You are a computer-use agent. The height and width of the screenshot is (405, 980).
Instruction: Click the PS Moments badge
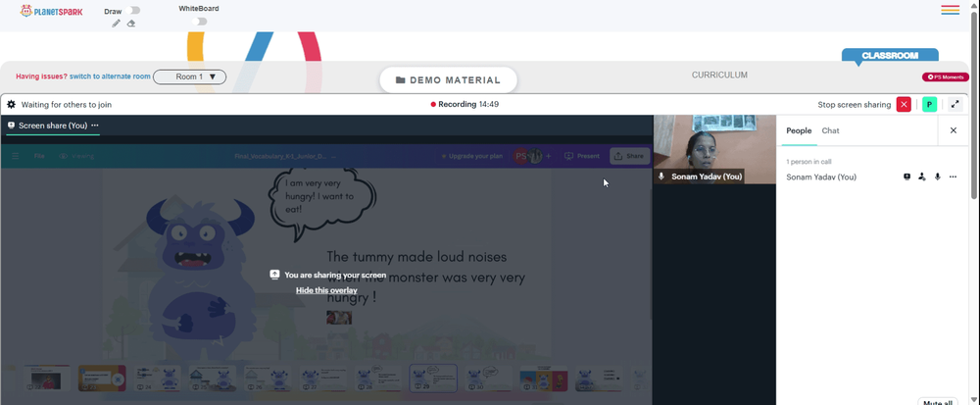point(946,76)
